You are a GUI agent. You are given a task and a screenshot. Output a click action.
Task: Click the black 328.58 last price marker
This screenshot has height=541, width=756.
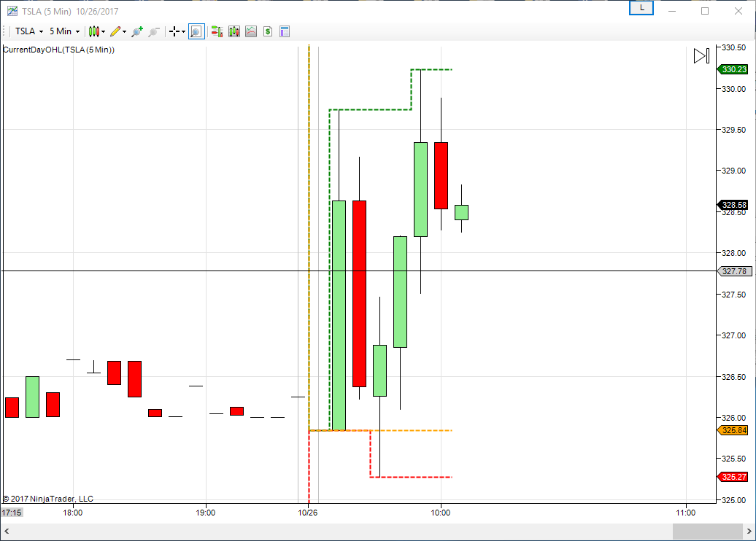(733, 205)
